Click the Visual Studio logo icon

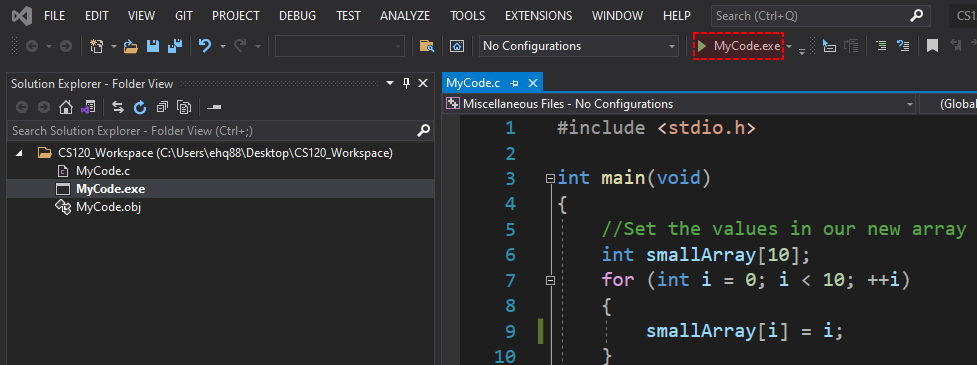pyautogui.click(x=21, y=16)
